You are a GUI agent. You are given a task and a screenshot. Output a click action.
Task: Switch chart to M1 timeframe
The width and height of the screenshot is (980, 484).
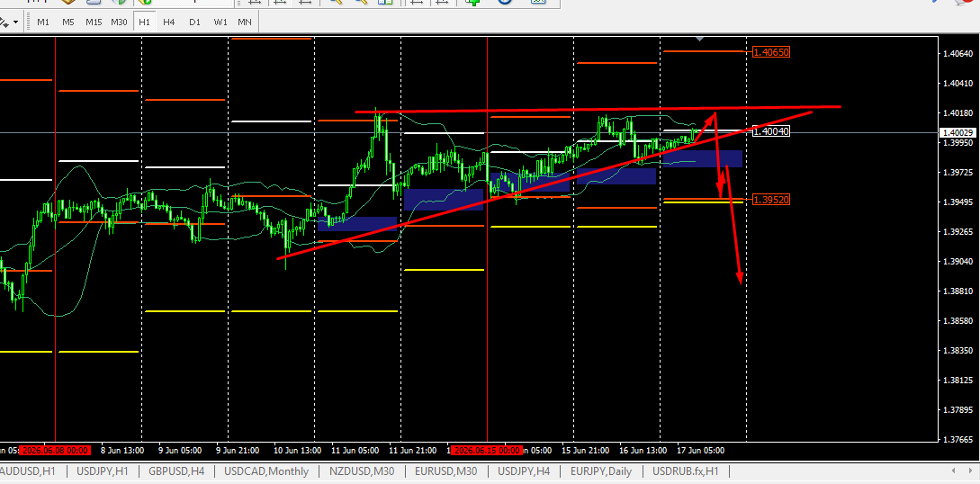pyautogui.click(x=43, y=22)
